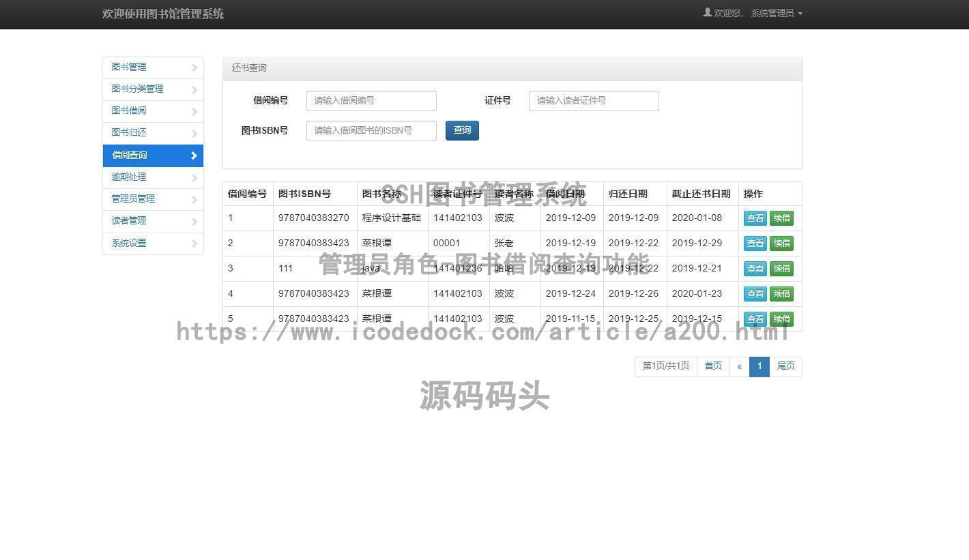Click the 借阅编号 input field
This screenshot has width=969, height=560.
(x=371, y=100)
